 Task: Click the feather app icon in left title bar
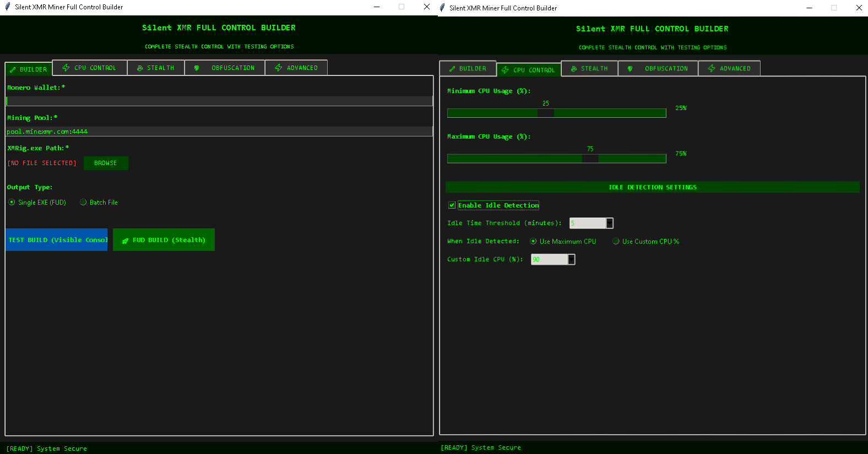tap(8, 7)
